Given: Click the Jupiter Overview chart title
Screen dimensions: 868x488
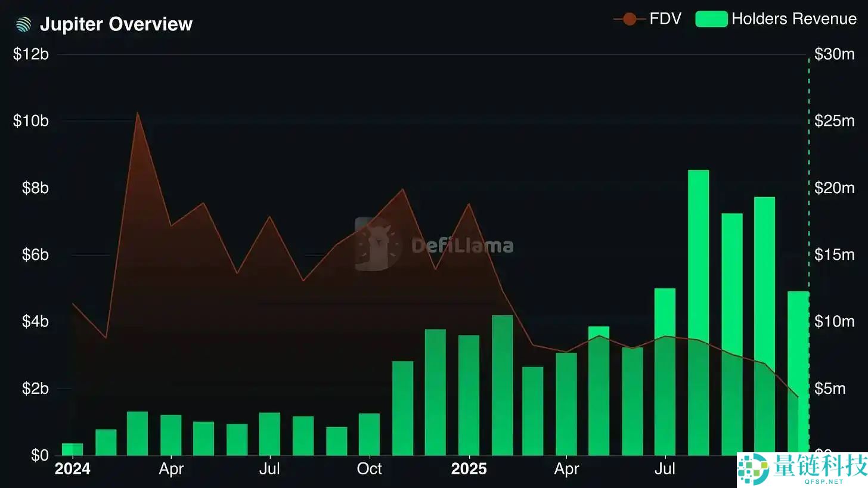Looking at the screenshot, I should point(116,24).
